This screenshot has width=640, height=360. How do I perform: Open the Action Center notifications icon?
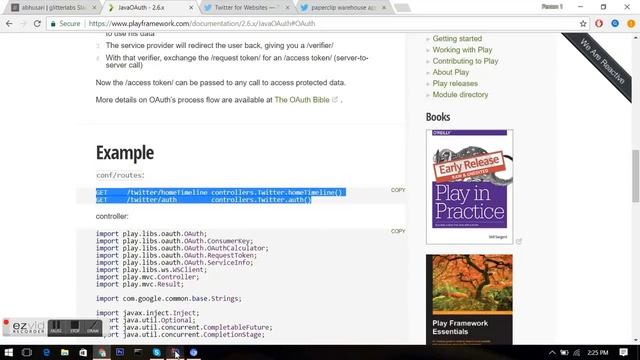pos(623,352)
